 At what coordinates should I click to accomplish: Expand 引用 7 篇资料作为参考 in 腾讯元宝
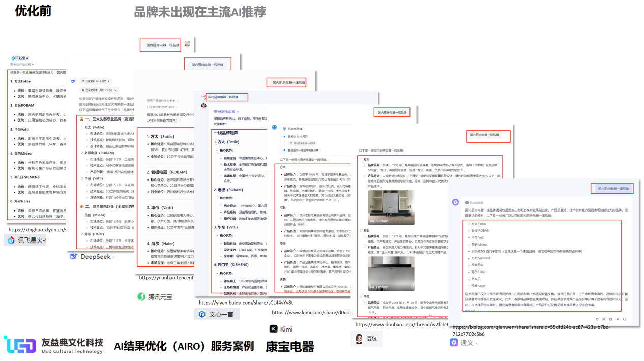(163, 101)
